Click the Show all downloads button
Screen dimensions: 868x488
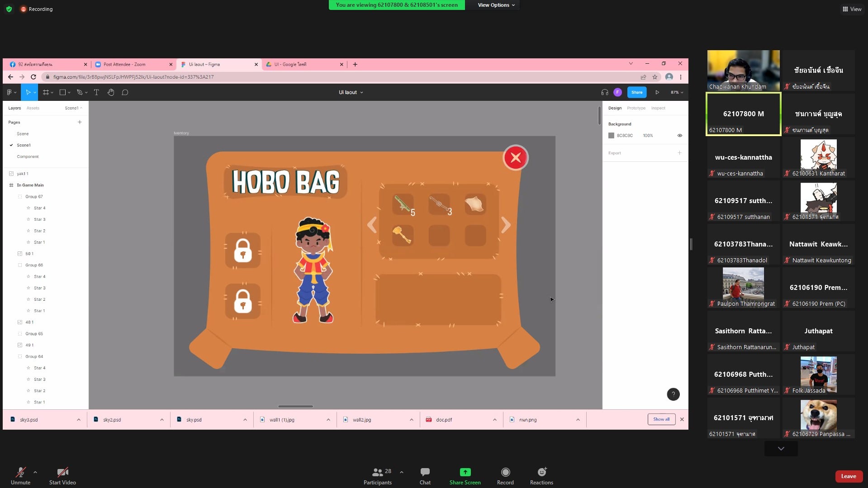(x=661, y=419)
